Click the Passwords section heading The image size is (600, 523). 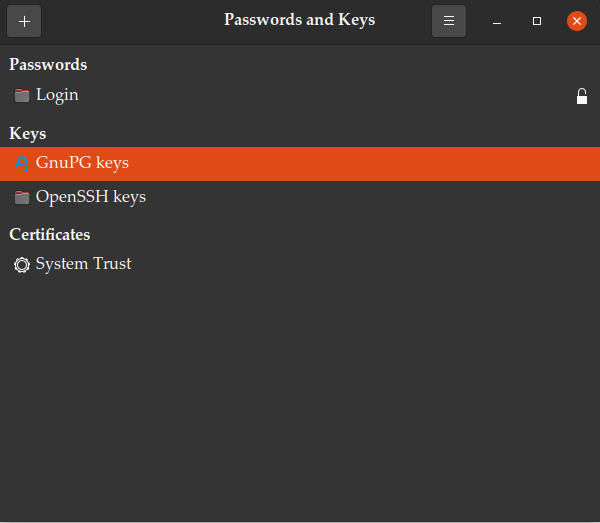(48, 65)
